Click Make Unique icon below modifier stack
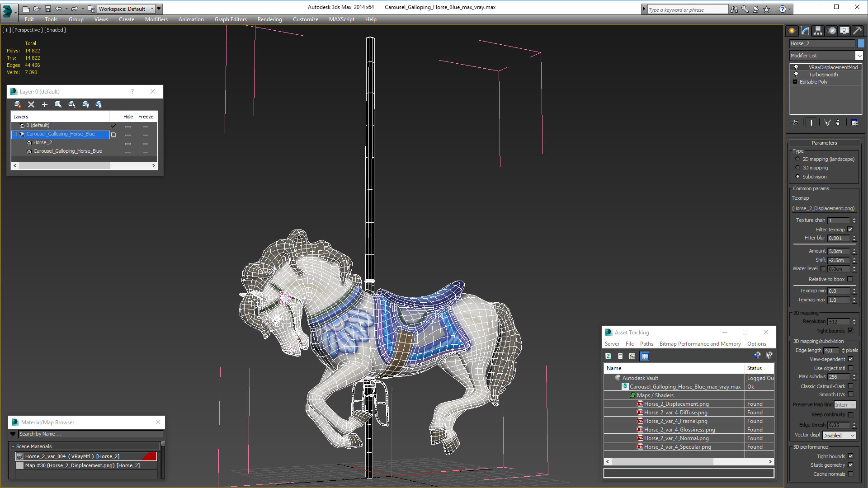The height and width of the screenshot is (488, 868). [827, 122]
